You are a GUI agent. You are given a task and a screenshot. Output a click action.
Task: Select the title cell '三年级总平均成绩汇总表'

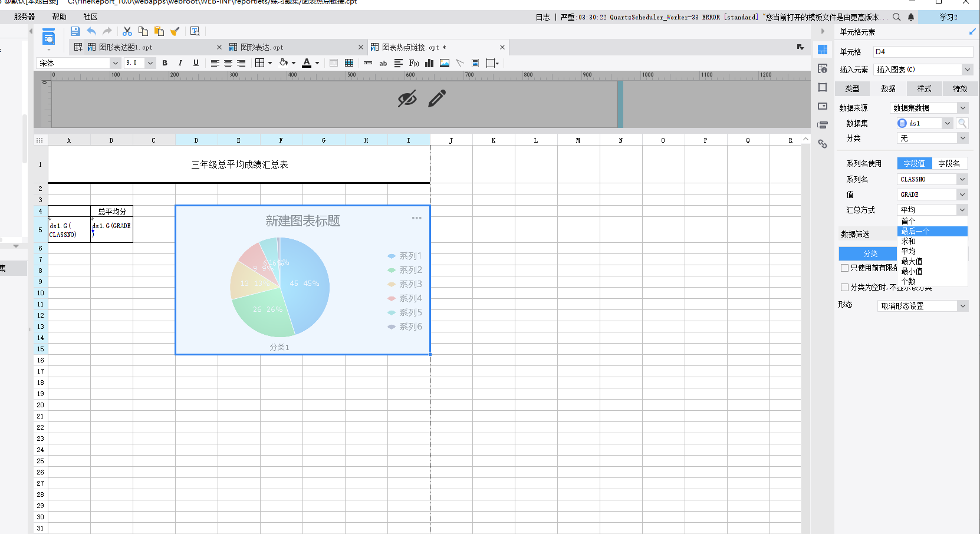[x=239, y=164]
